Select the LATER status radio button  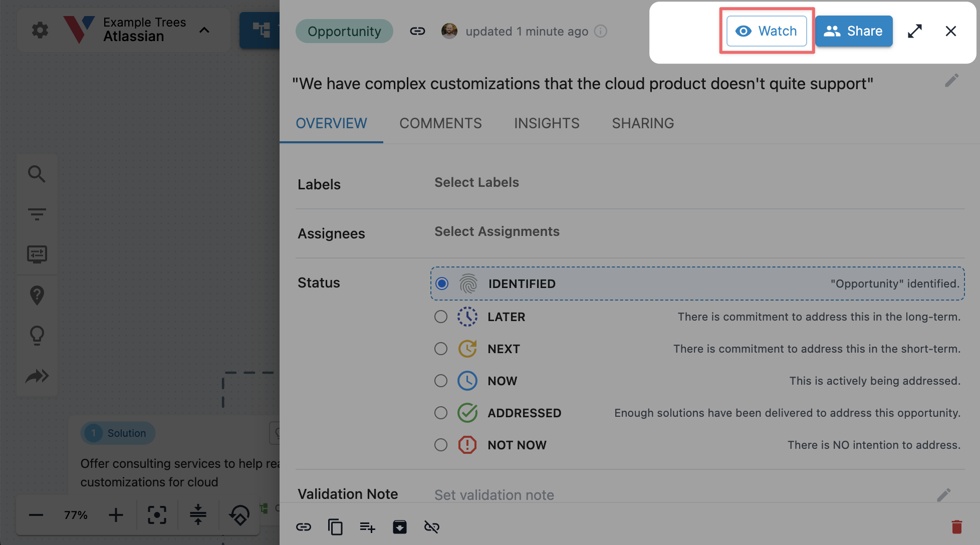(441, 317)
